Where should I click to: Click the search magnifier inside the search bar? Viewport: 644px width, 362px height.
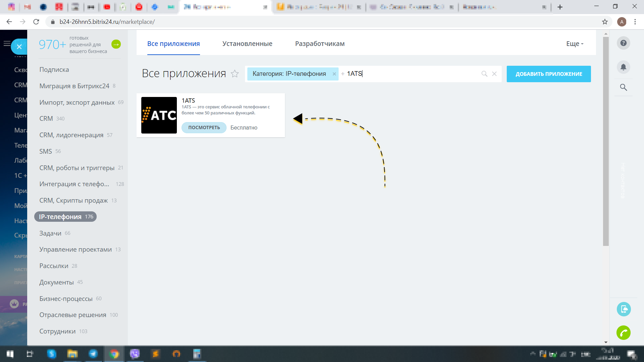pos(484,73)
